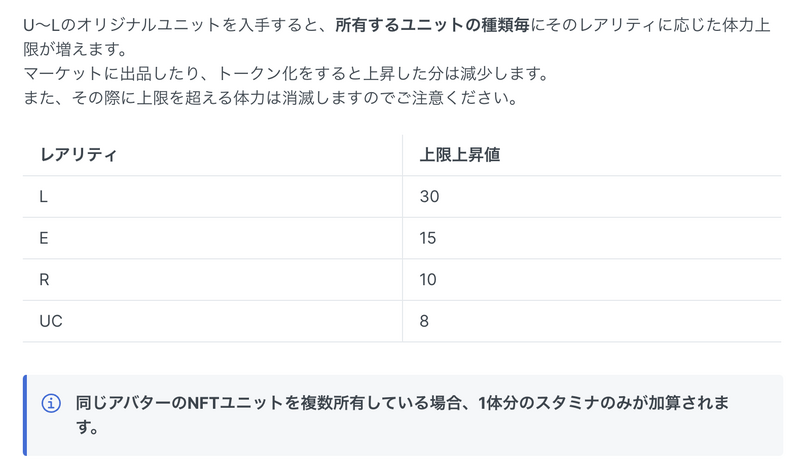Click the info icon in the callout

pos(51,403)
